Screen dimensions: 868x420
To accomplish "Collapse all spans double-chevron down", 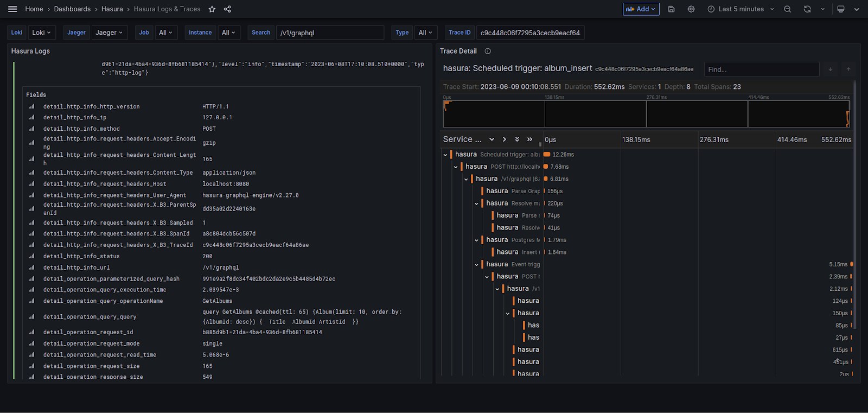I will [x=517, y=139].
